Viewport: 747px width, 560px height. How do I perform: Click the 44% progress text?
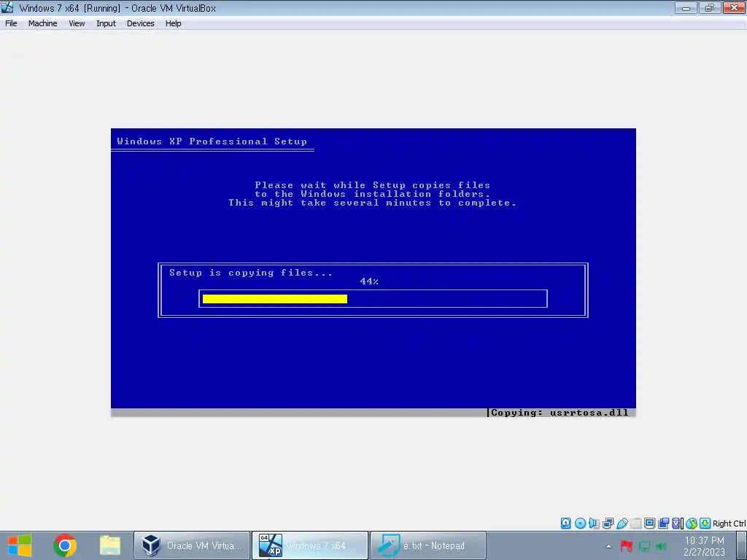point(369,281)
